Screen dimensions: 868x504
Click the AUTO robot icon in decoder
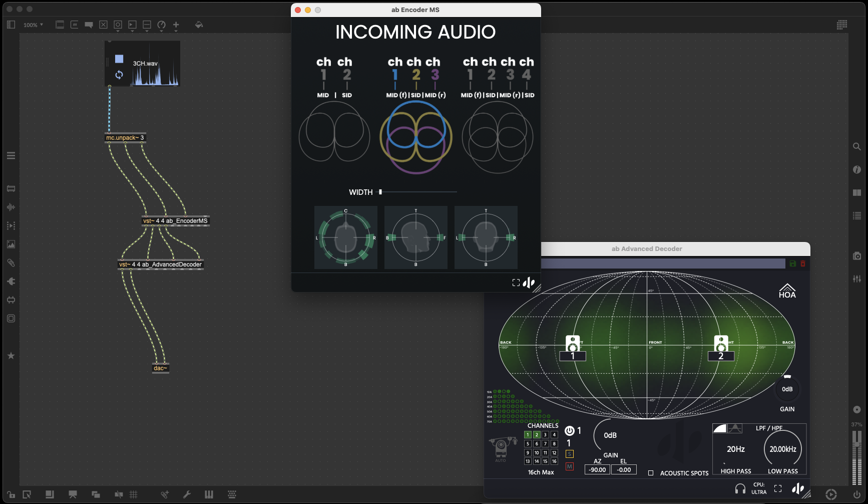click(502, 446)
